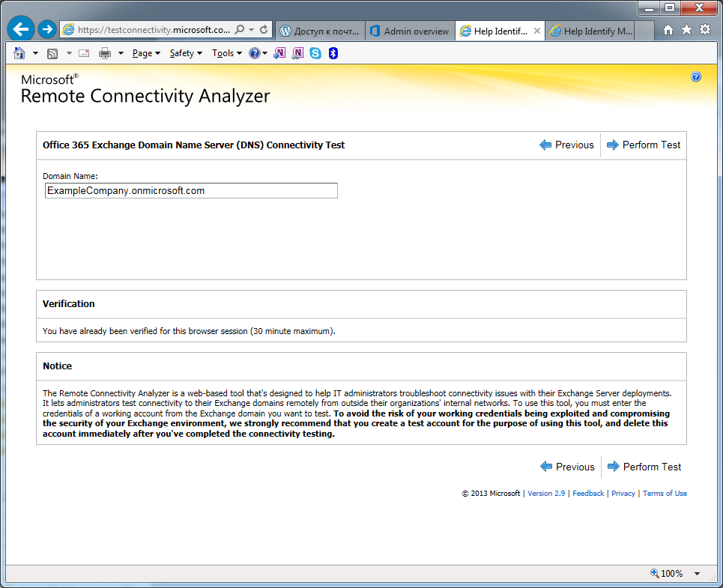This screenshot has width=723, height=588.
Task: Expand the Safety dropdown menu
Action: [185, 53]
